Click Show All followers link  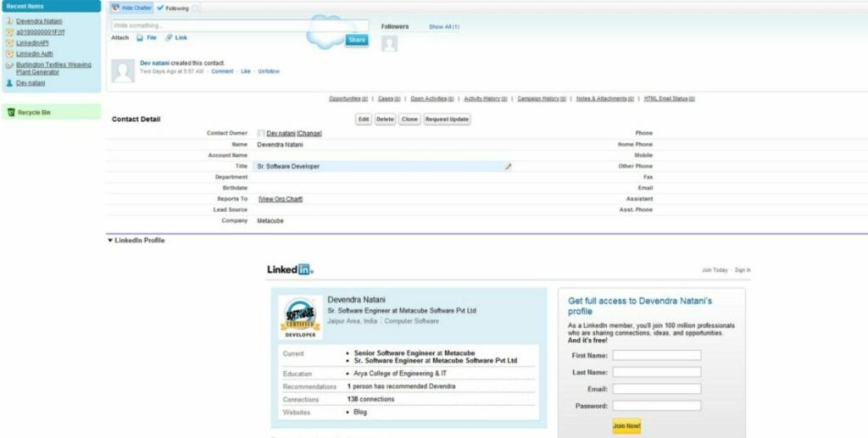click(444, 26)
